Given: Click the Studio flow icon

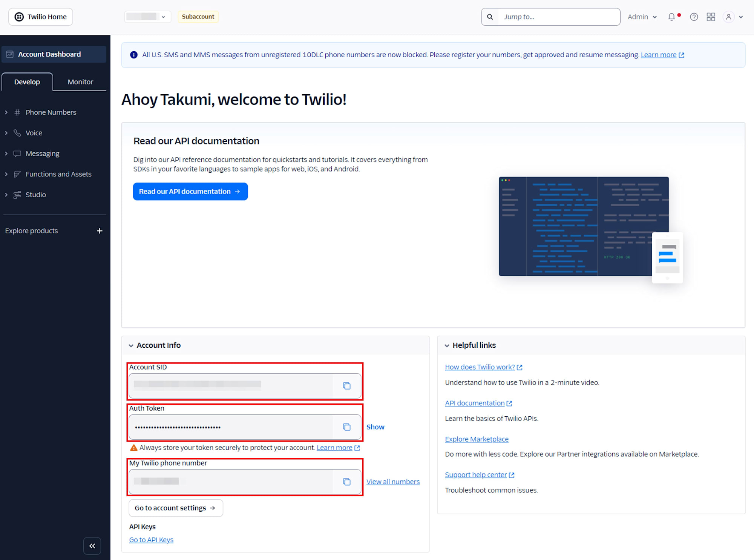Looking at the screenshot, I should (x=17, y=195).
